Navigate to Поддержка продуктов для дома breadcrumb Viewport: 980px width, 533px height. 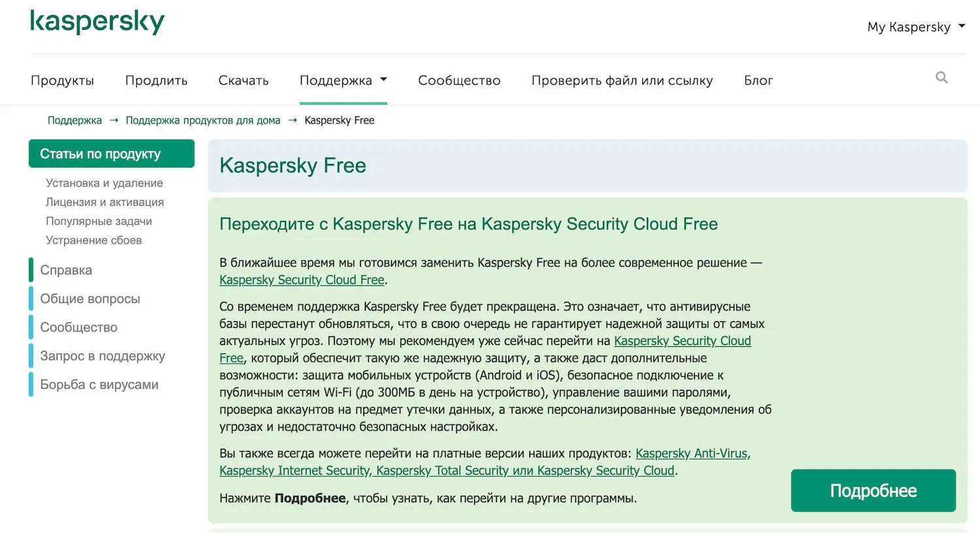[x=203, y=120]
